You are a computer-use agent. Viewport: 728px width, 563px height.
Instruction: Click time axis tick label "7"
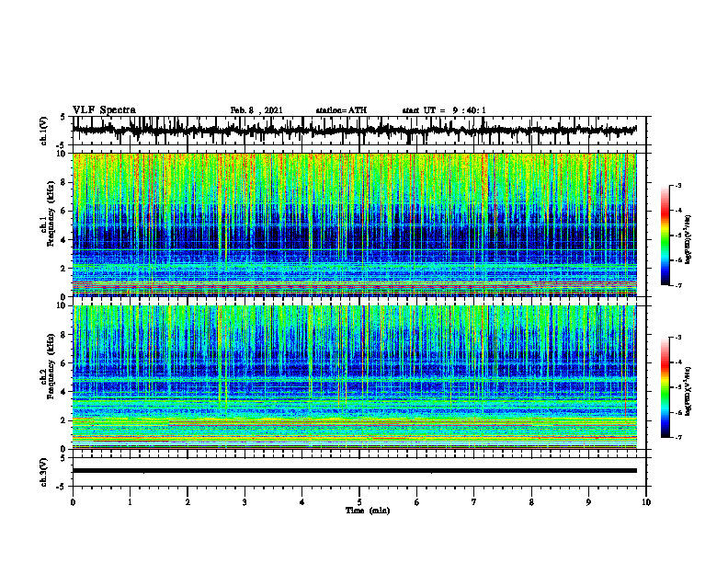474,502
